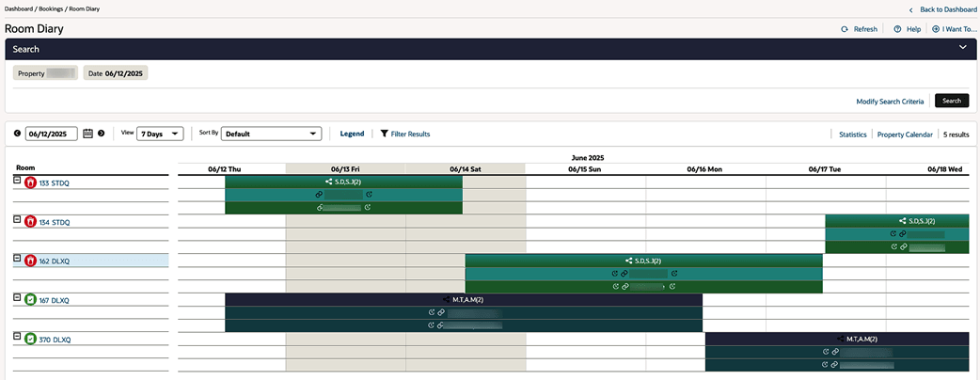Screen dimensions: 980x380
Task: Click link icon on room 133 first reservation
Action: tap(320, 195)
